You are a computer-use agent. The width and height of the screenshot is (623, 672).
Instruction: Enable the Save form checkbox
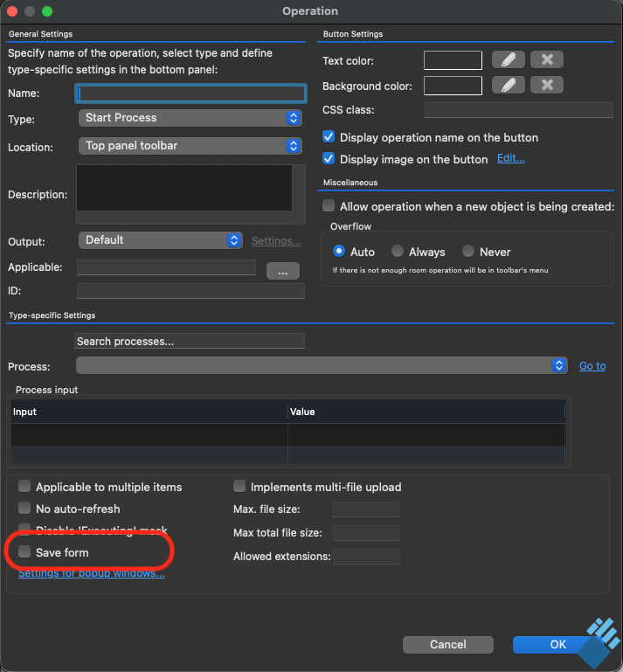25,552
